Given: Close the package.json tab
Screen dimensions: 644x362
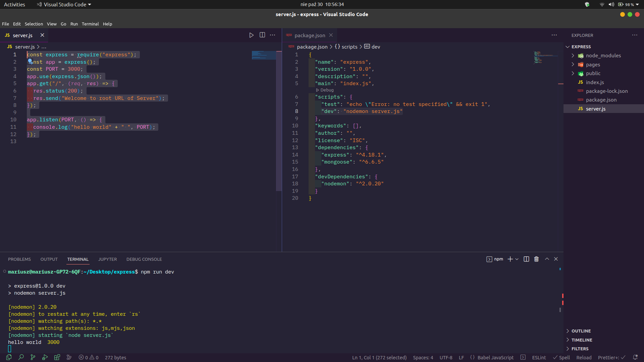Looking at the screenshot, I should (x=331, y=35).
